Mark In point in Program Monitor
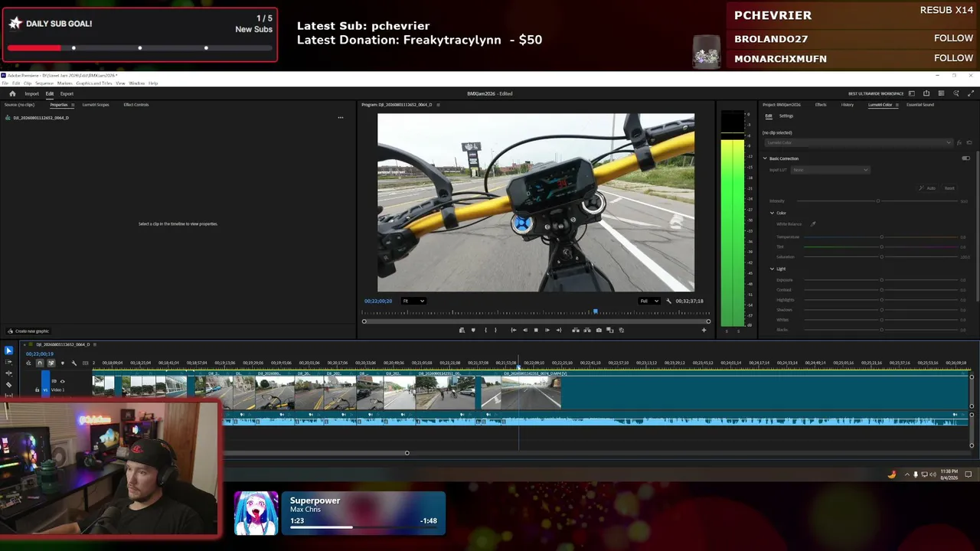The width and height of the screenshot is (980, 551). pos(485,330)
